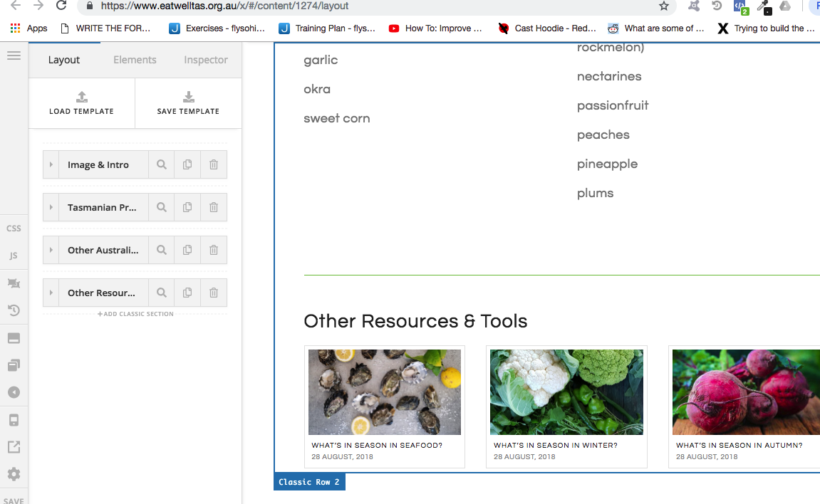Viewport: 820px width, 504px height.
Task: Click the device preview icon in sidebar
Action: [14, 420]
